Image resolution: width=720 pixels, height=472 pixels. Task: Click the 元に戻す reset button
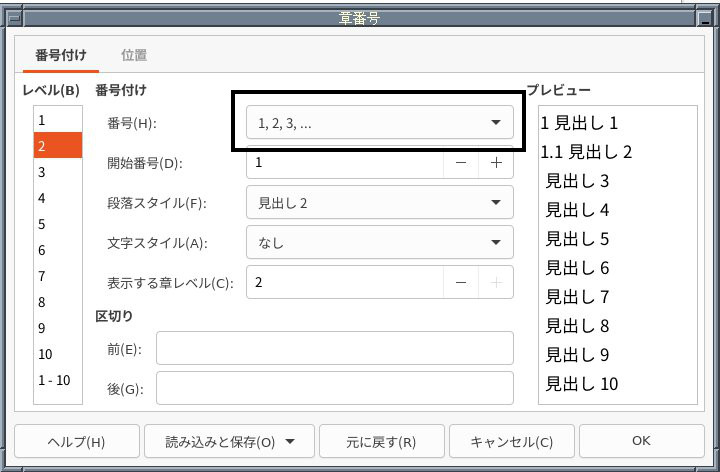(382, 441)
